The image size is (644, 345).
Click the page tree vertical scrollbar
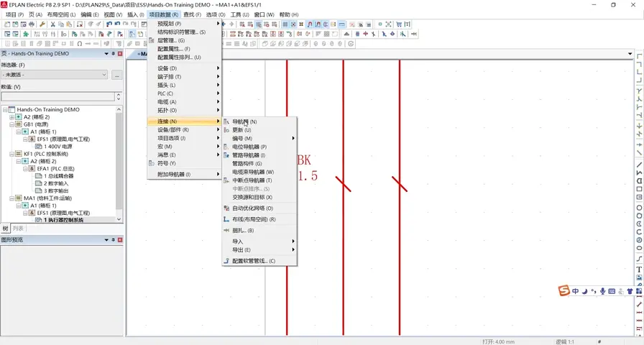point(119,165)
